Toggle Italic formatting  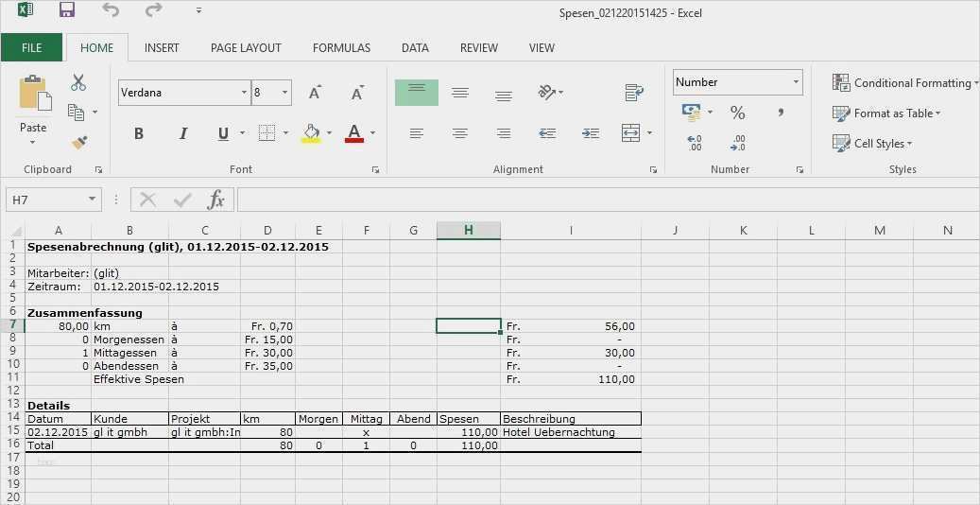183,133
